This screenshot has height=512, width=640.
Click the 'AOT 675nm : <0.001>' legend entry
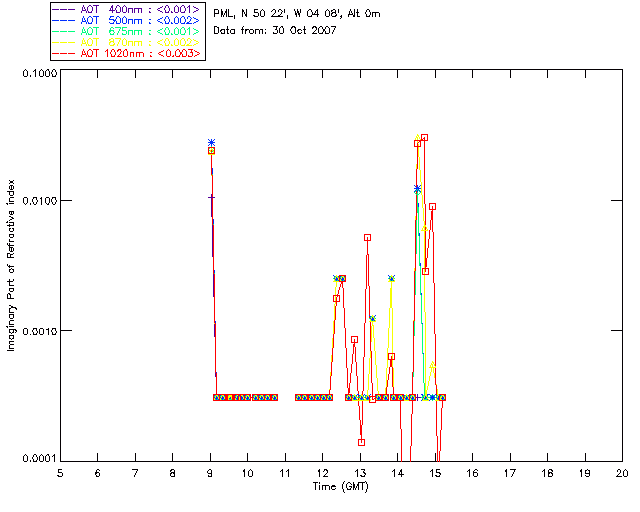[x=126, y=31]
